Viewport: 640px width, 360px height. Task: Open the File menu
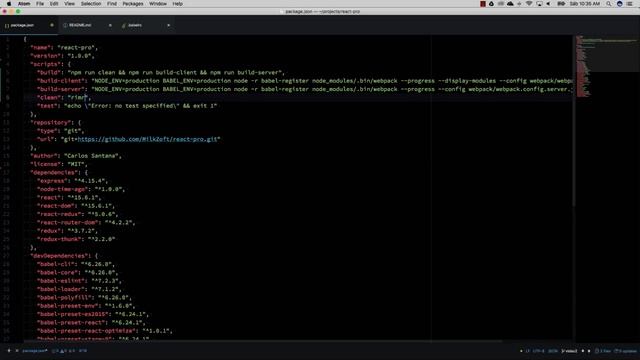[x=40, y=4]
